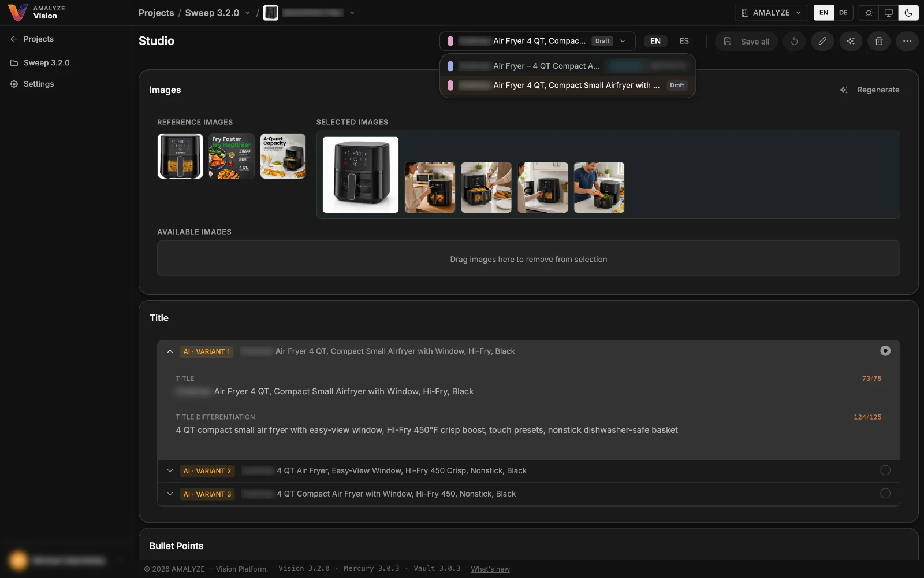Click third selected lifestyle image
The width and height of the screenshot is (924, 578).
click(486, 187)
